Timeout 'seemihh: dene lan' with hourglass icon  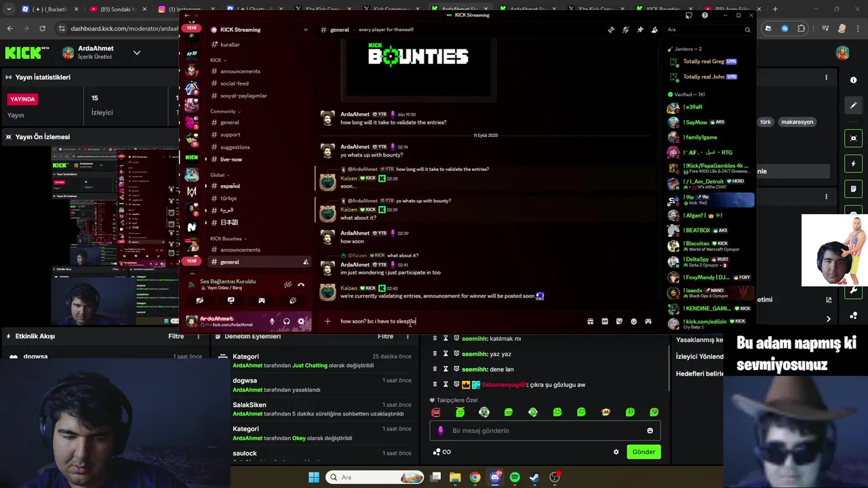click(x=446, y=369)
